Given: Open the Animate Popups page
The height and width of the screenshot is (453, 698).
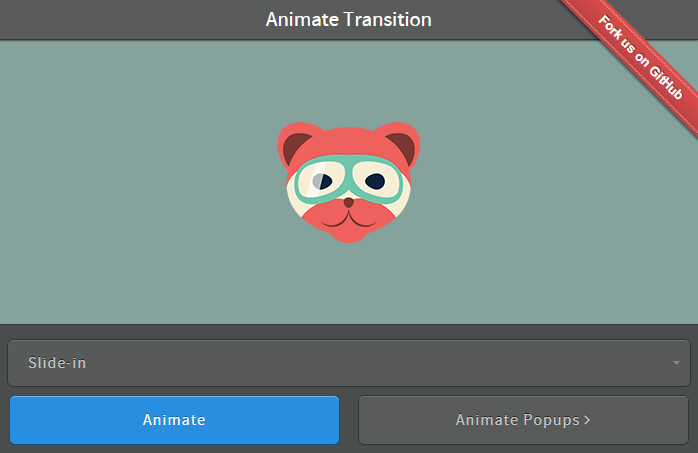Looking at the screenshot, I should point(524,420).
